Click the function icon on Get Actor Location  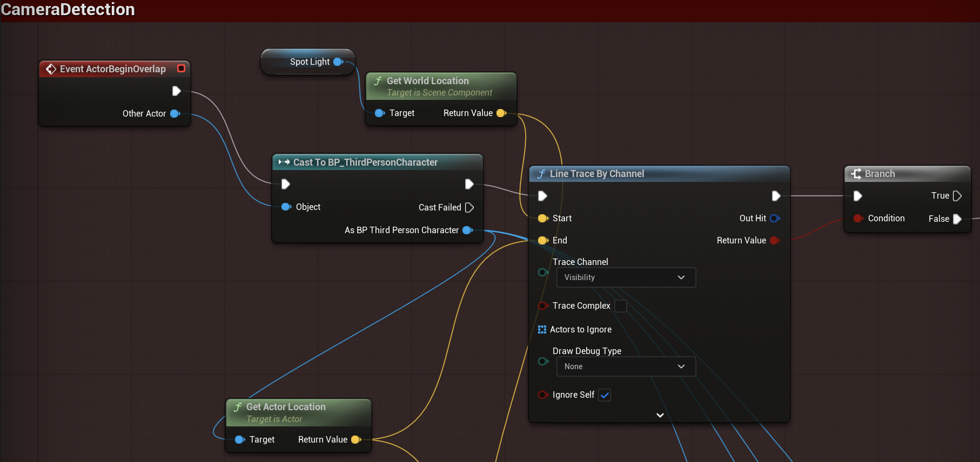pyautogui.click(x=238, y=407)
